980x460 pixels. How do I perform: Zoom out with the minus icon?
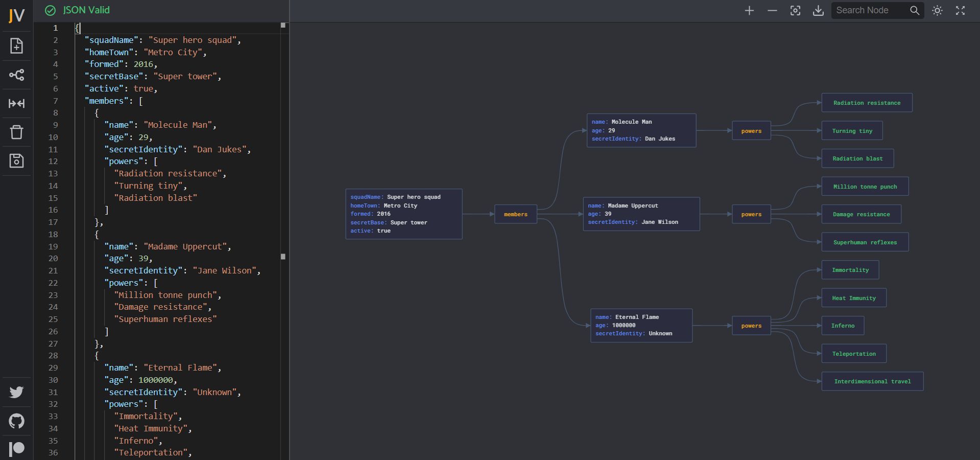coord(772,11)
